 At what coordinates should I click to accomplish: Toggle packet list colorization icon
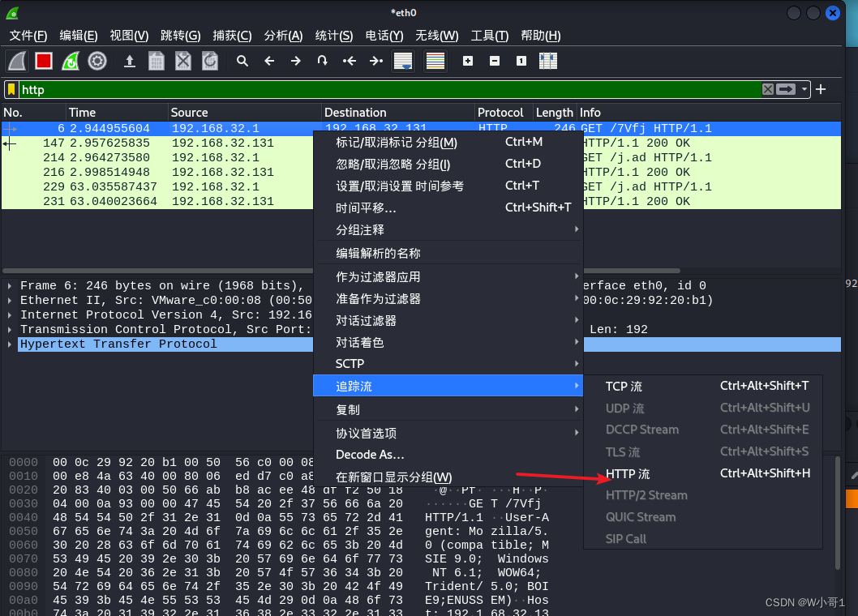[x=435, y=61]
